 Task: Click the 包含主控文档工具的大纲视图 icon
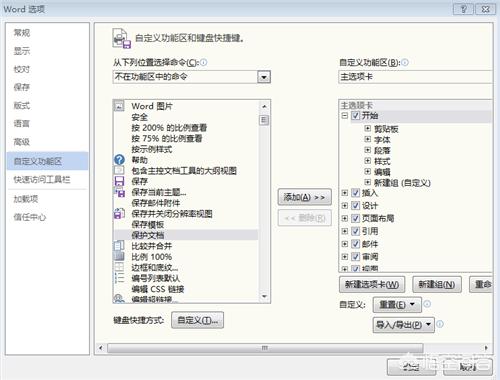point(119,170)
